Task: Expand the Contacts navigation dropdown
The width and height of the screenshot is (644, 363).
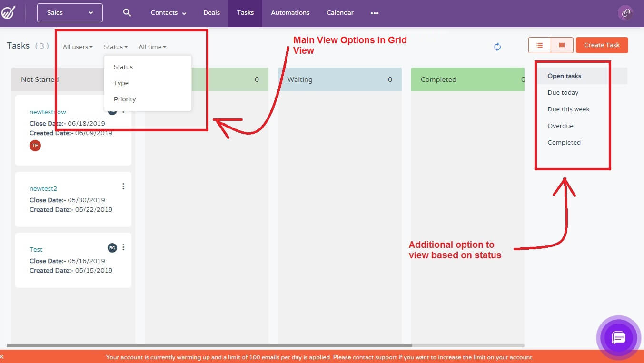Action: 168,13
